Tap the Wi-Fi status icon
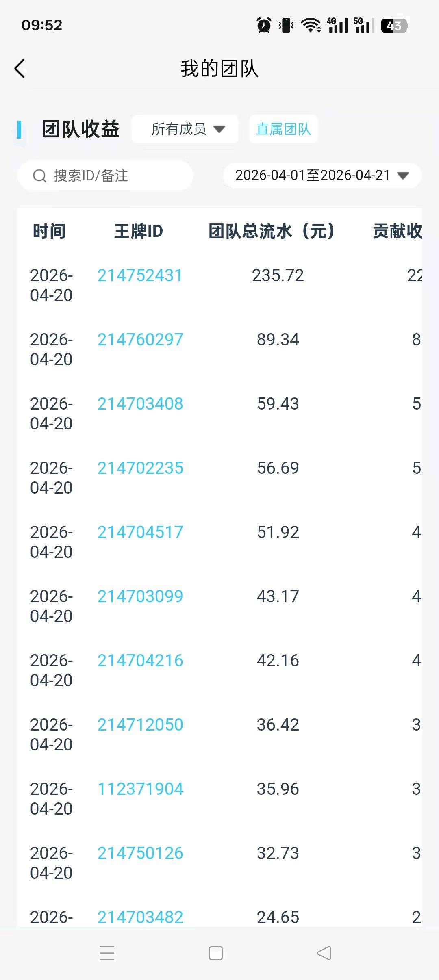 311,25
